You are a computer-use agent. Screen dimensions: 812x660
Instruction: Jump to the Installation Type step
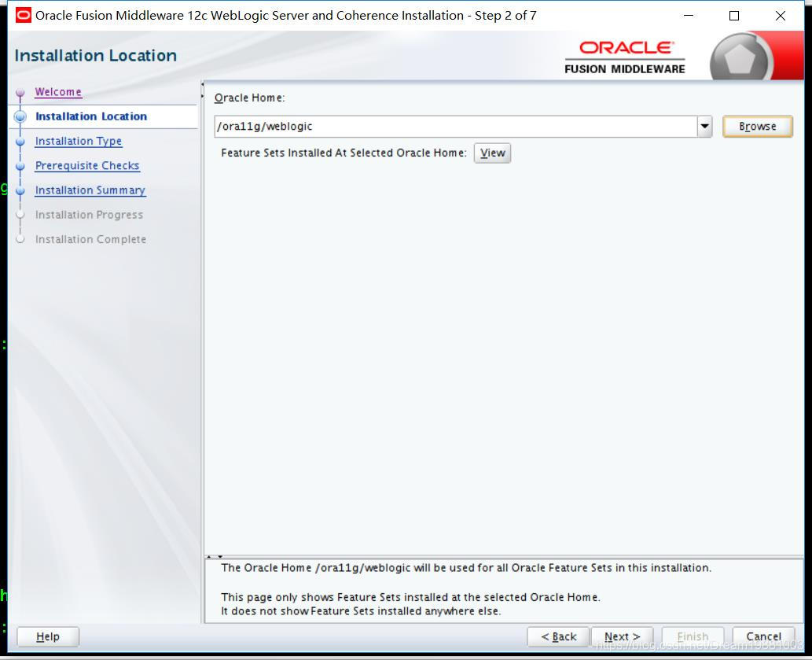tap(78, 141)
